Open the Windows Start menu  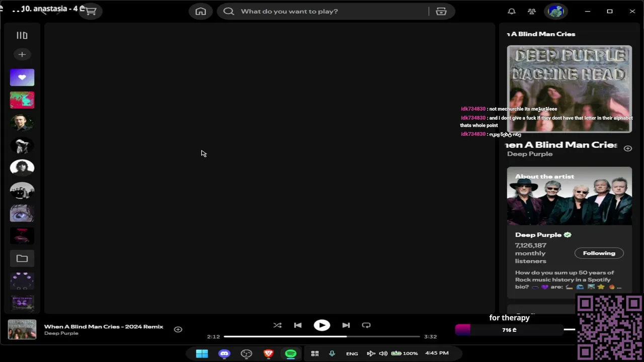pos(202,353)
